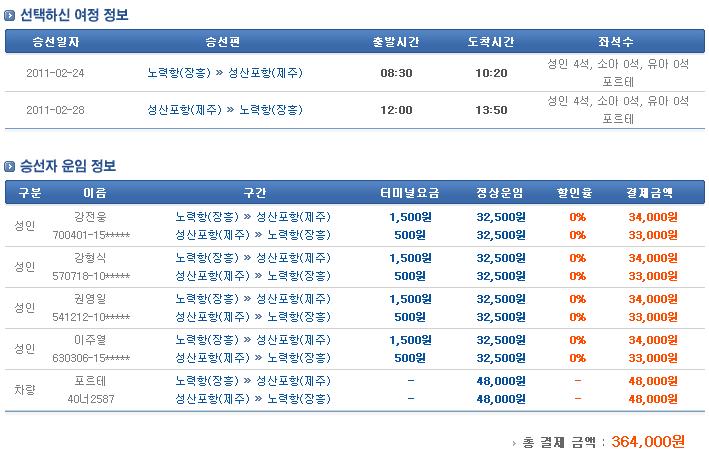Click vehicle plate number 40너2587

[x=89, y=399]
